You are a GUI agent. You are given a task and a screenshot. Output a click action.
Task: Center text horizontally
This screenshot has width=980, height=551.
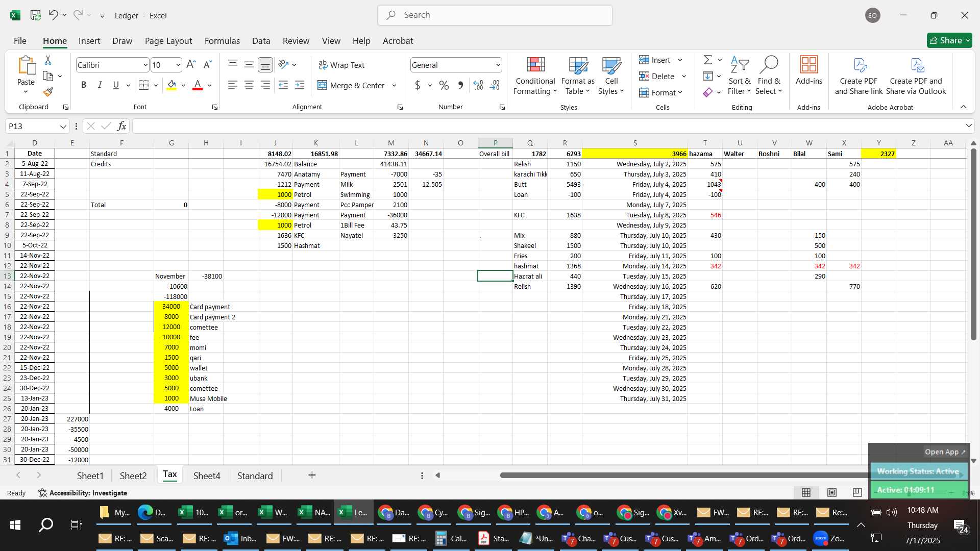[249, 85]
